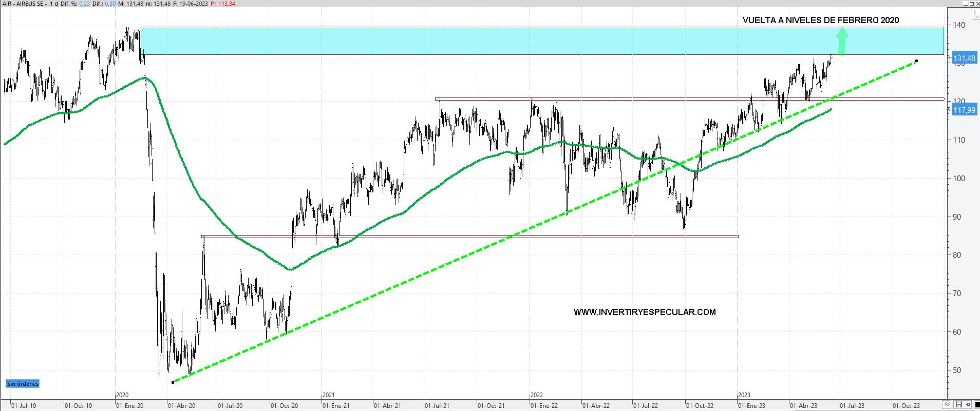Click the pin icon in bottom bar

coord(968,405)
